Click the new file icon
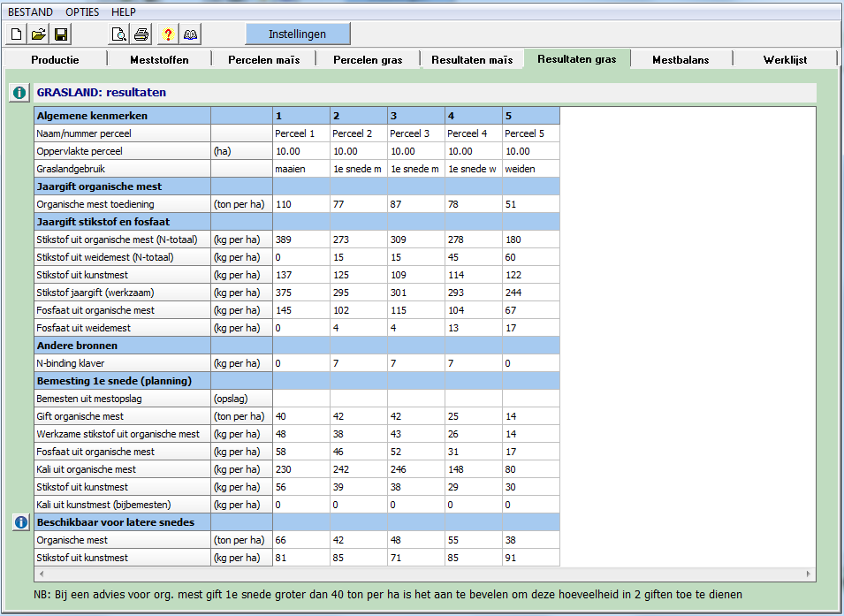 16,34
